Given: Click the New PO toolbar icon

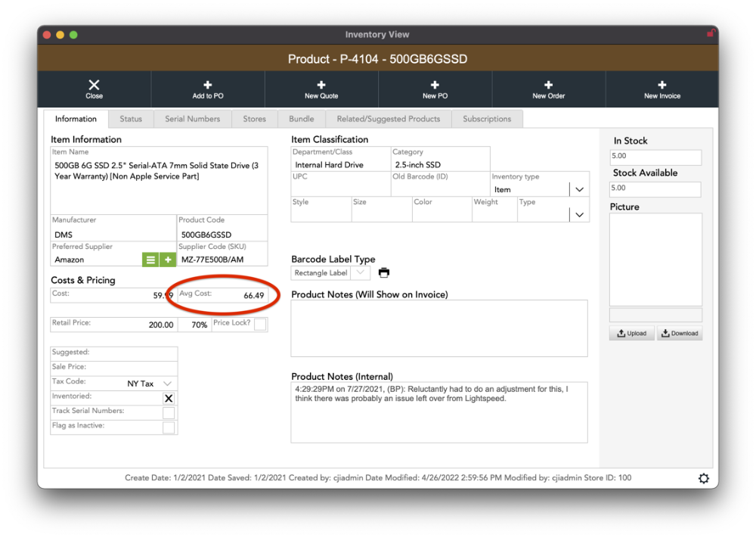Looking at the screenshot, I should [x=435, y=86].
